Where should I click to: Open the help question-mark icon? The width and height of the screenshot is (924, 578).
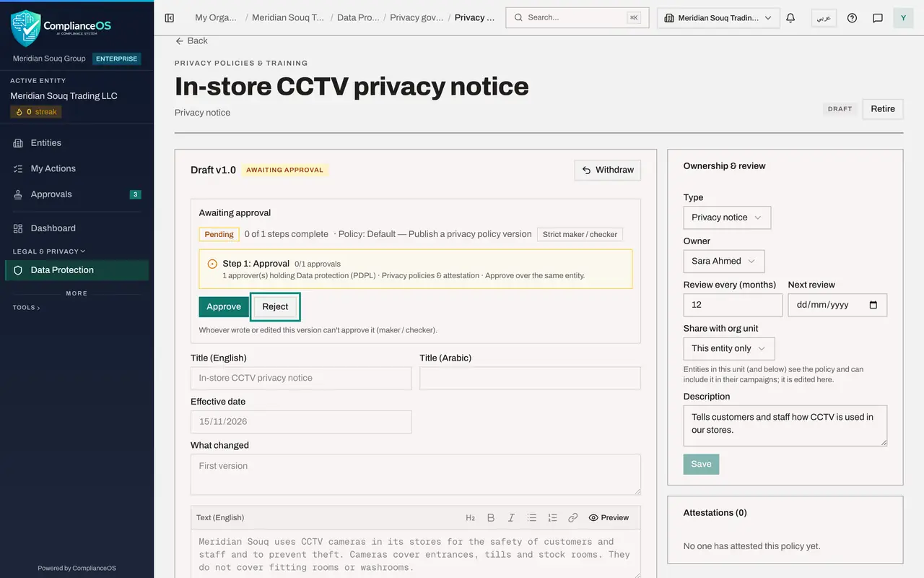click(x=852, y=18)
